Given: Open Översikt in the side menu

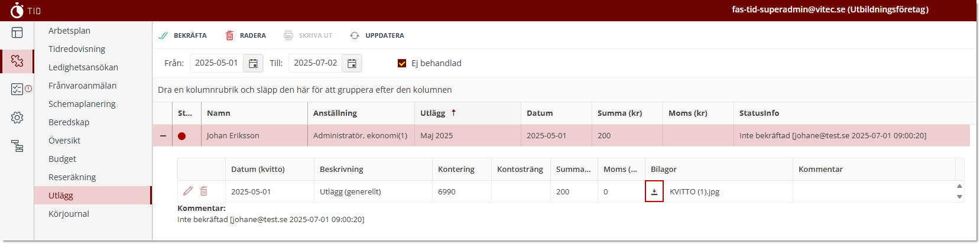Looking at the screenshot, I should coord(64,141).
